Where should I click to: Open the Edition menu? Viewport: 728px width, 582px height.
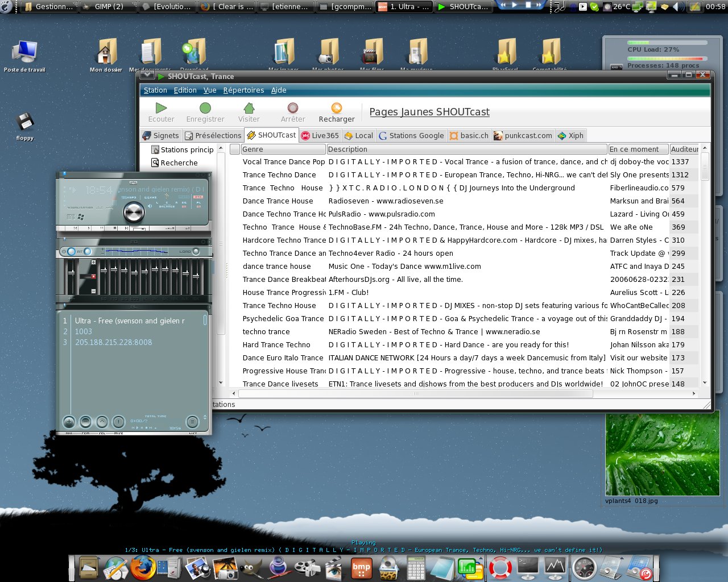(x=185, y=90)
